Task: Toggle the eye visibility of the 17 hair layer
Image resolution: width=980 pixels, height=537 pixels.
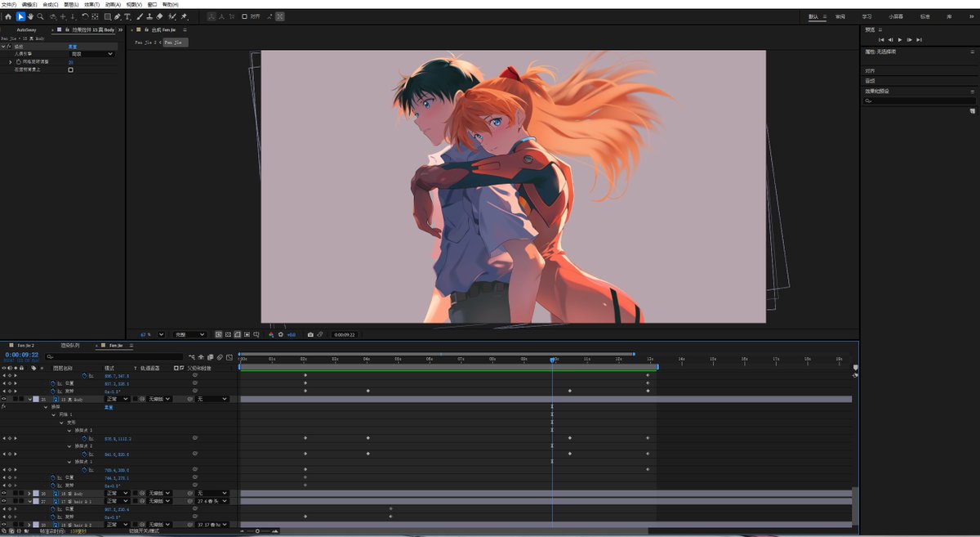Action: [4, 501]
